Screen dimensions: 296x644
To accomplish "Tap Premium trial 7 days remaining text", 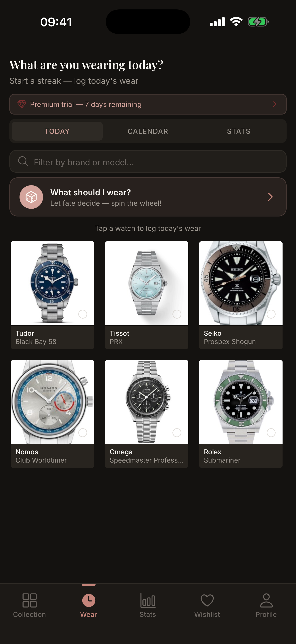I will click(x=86, y=104).
